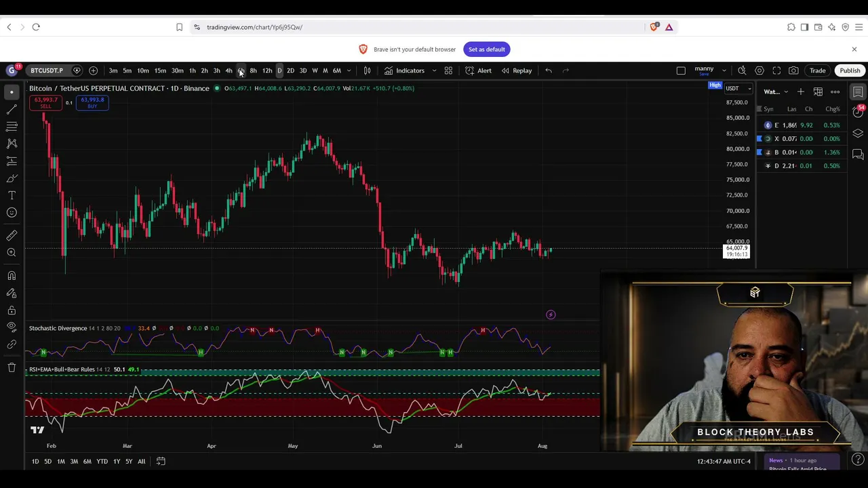Switch to the 3m timeframe
Viewport: 868px width, 488px height.
(x=113, y=70)
